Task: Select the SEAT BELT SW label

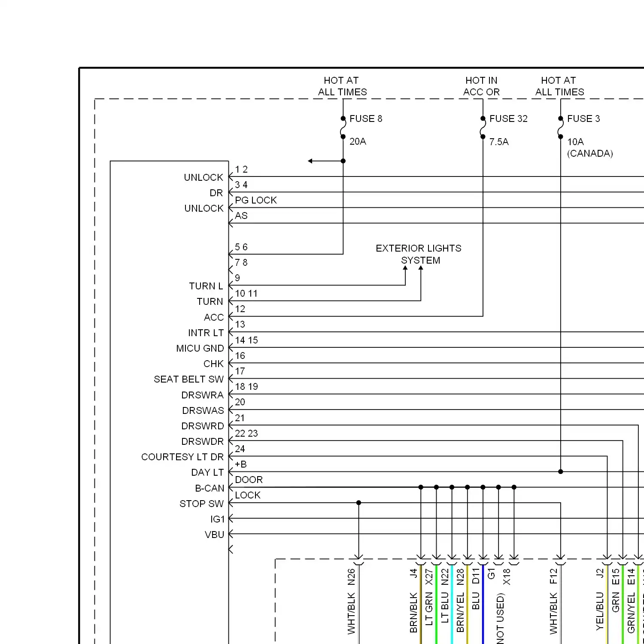Action: tap(189, 379)
